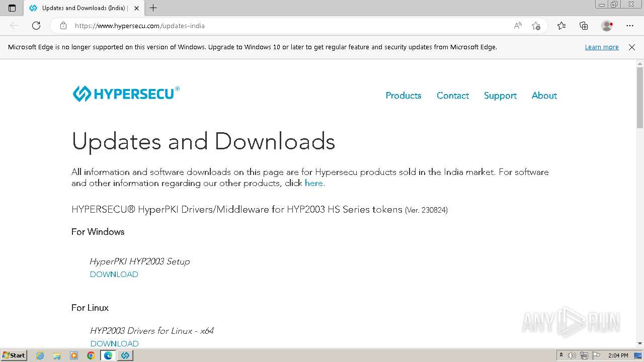Open Collections panel
This screenshot has height=362, width=644.
point(584,26)
